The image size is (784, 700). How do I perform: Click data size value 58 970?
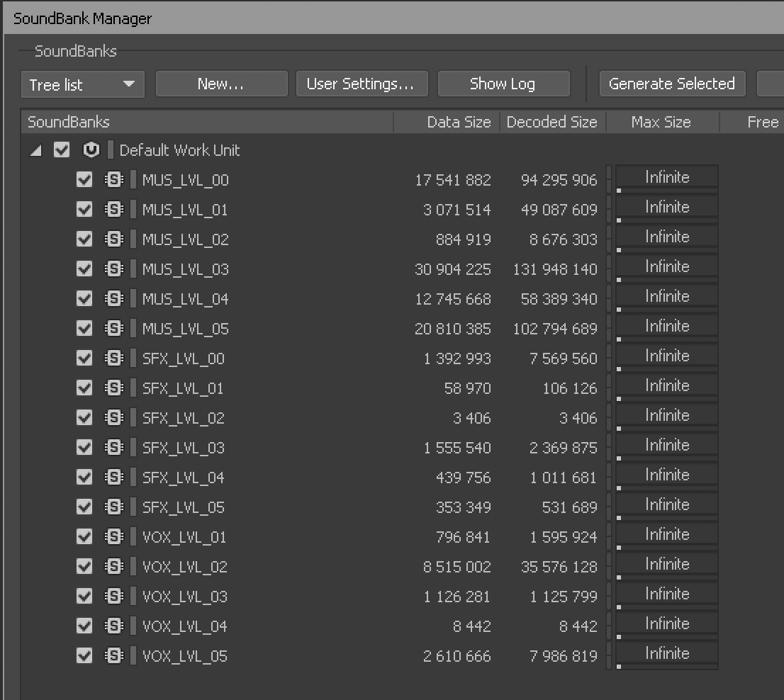click(468, 388)
